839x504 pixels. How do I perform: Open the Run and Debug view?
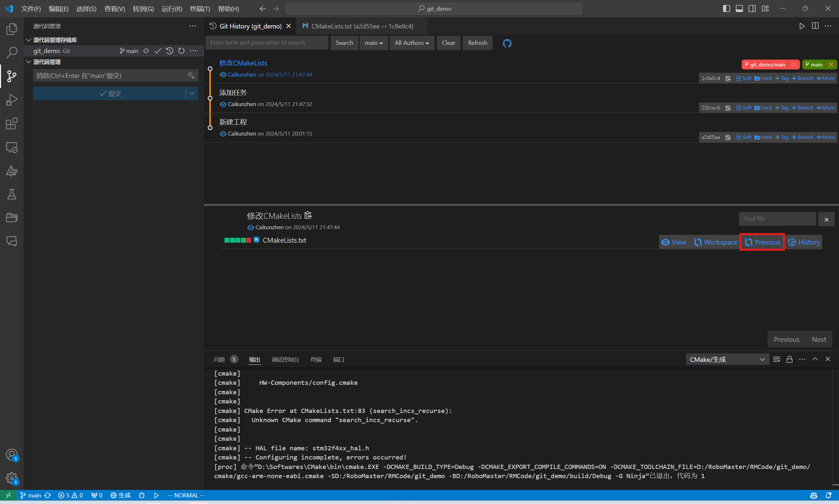(11, 100)
